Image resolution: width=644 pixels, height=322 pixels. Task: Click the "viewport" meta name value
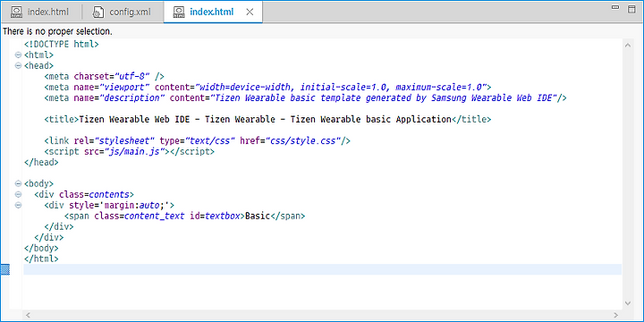coord(124,87)
